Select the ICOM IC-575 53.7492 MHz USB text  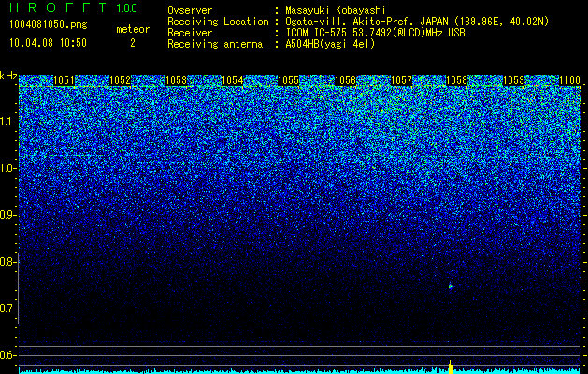pos(375,33)
